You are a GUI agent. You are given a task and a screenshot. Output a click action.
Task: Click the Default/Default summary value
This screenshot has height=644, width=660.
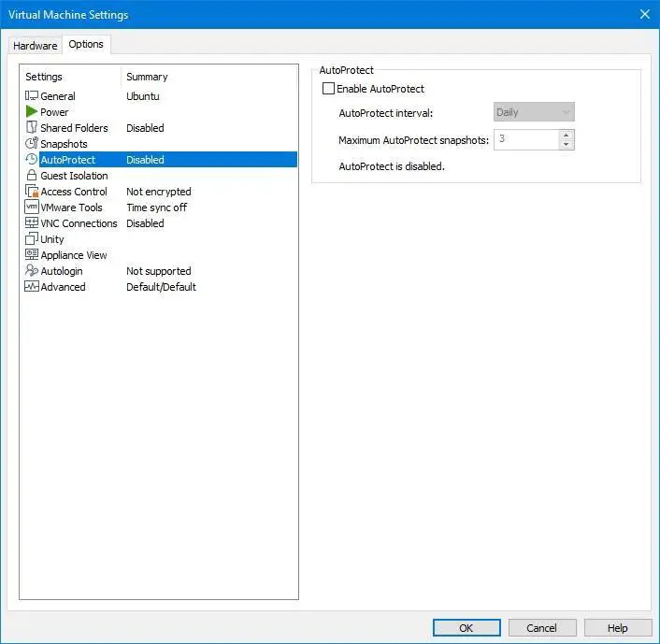[161, 287]
